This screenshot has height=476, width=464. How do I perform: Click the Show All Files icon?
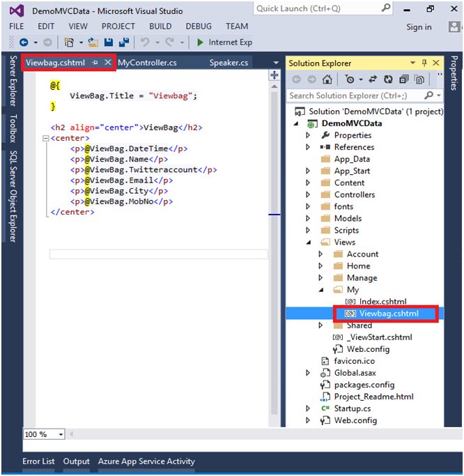(419, 79)
